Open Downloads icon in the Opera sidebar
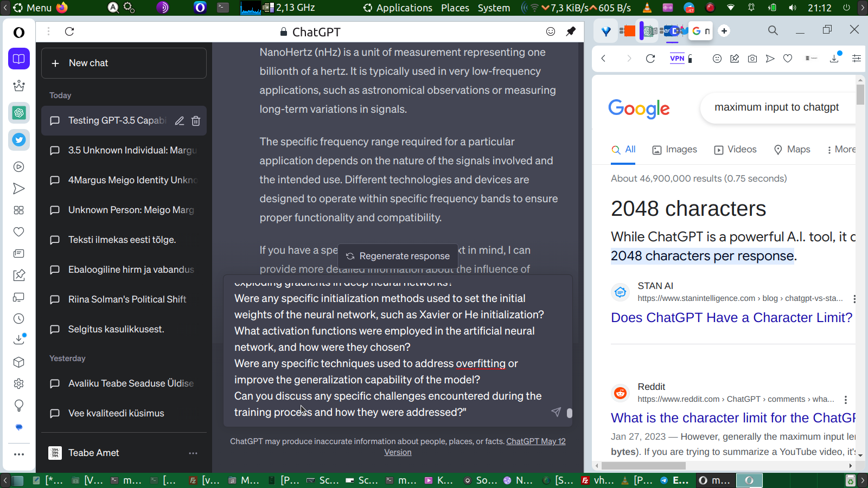868x488 pixels. tap(19, 339)
